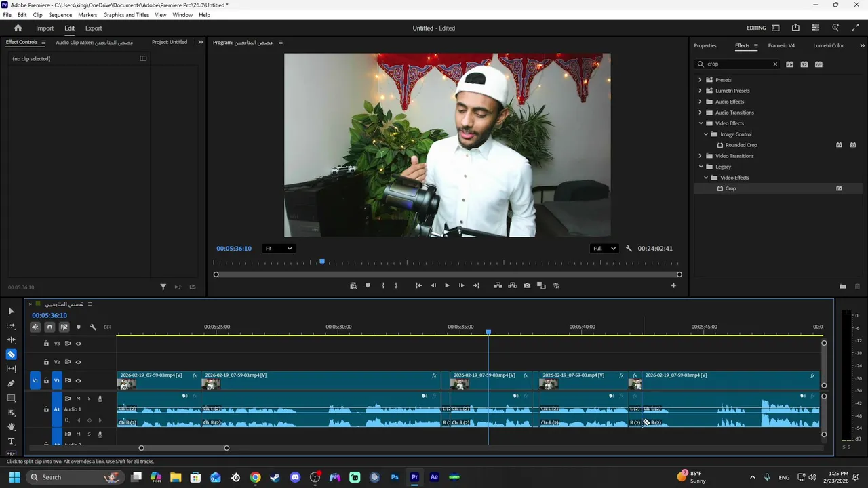The image size is (868, 488).
Task: Select the Rectangle tool
Action: click(11, 398)
